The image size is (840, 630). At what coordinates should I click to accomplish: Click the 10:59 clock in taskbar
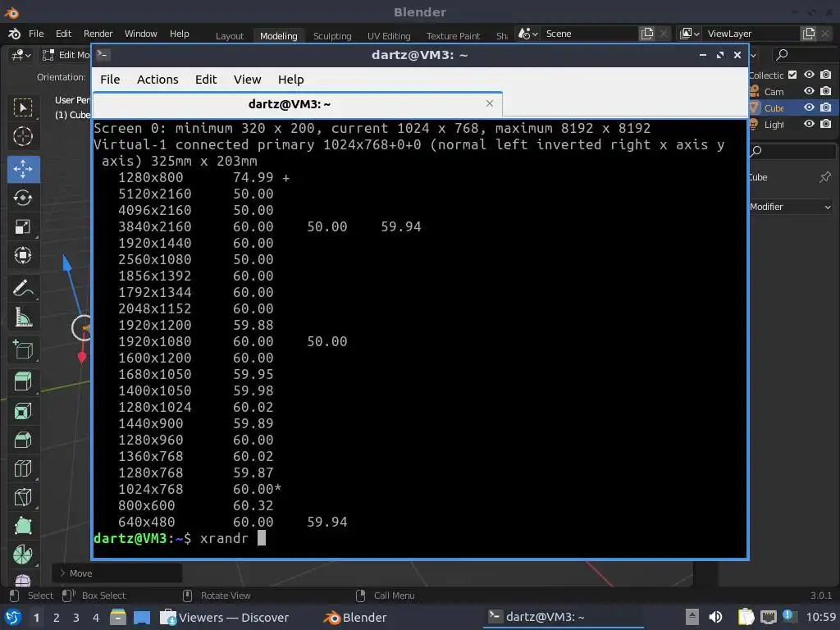pos(820,617)
